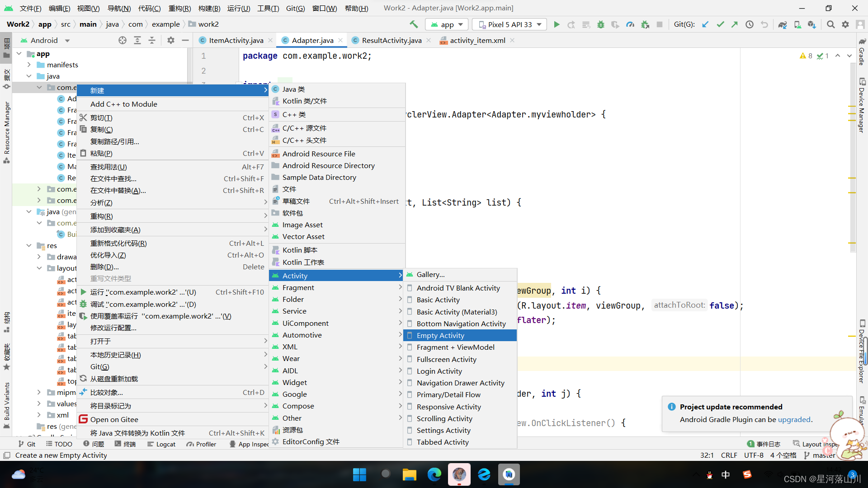Click the Git update project arrow
Viewport: 868px width, 488px height.
705,24
